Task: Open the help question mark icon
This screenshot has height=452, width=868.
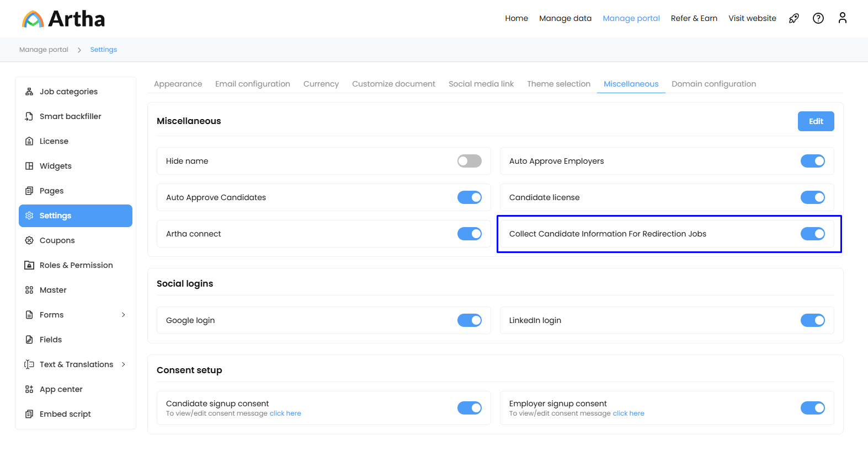Action: [x=818, y=18]
